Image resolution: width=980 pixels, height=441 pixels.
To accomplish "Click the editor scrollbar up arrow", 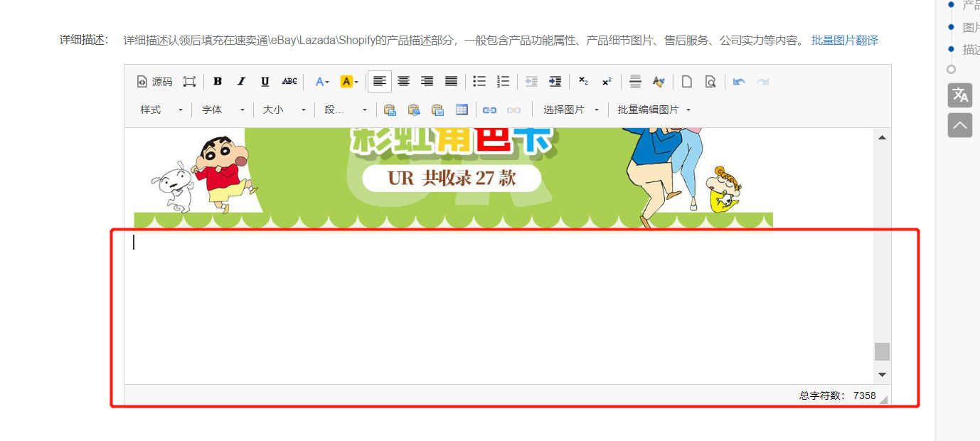I will tap(882, 137).
